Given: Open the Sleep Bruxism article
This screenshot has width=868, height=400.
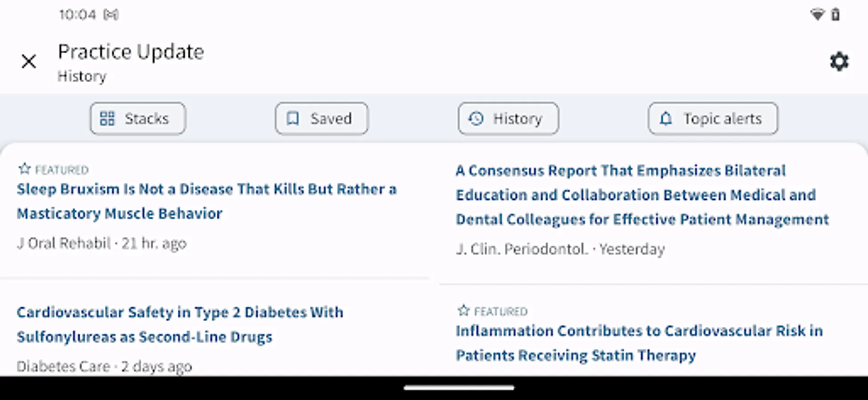Looking at the screenshot, I should (206, 201).
